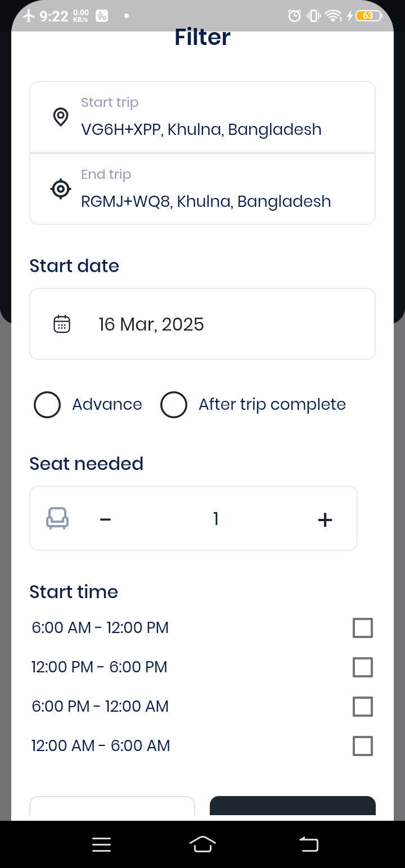Tap the End trip target icon
The width and height of the screenshot is (405, 868).
coord(61,189)
